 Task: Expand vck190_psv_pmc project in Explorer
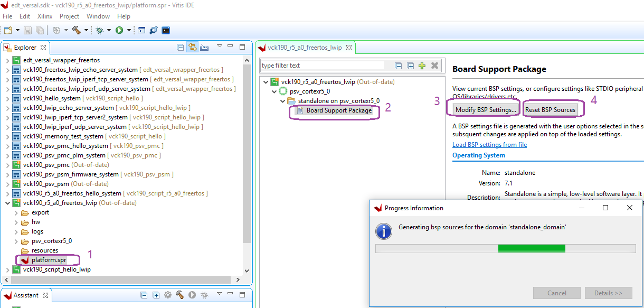[7, 165]
